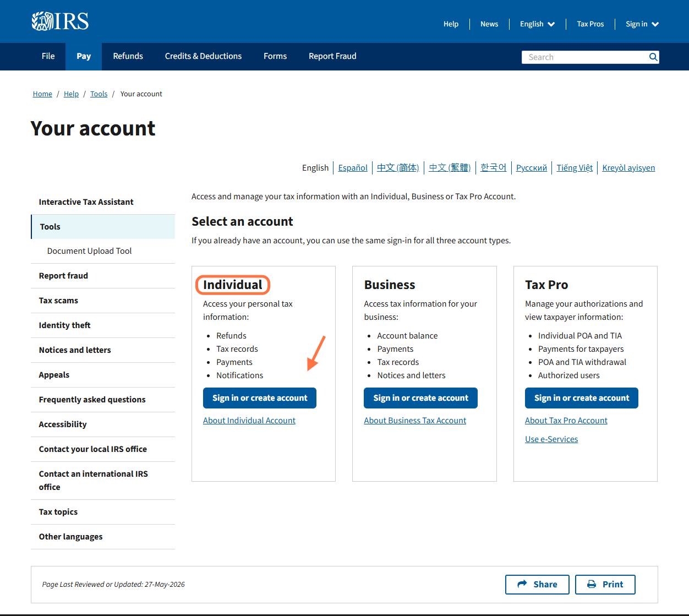Click Individual Sign in or create account
The width and height of the screenshot is (689, 616).
point(260,398)
